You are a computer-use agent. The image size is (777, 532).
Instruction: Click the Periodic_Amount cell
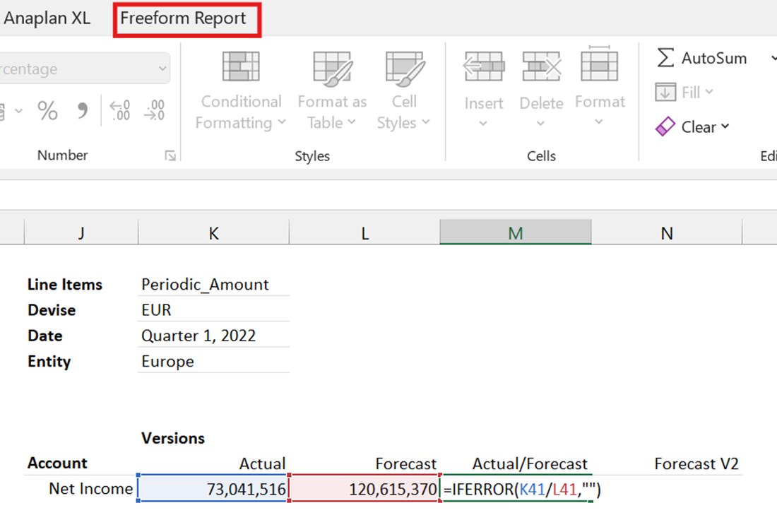[x=213, y=285]
